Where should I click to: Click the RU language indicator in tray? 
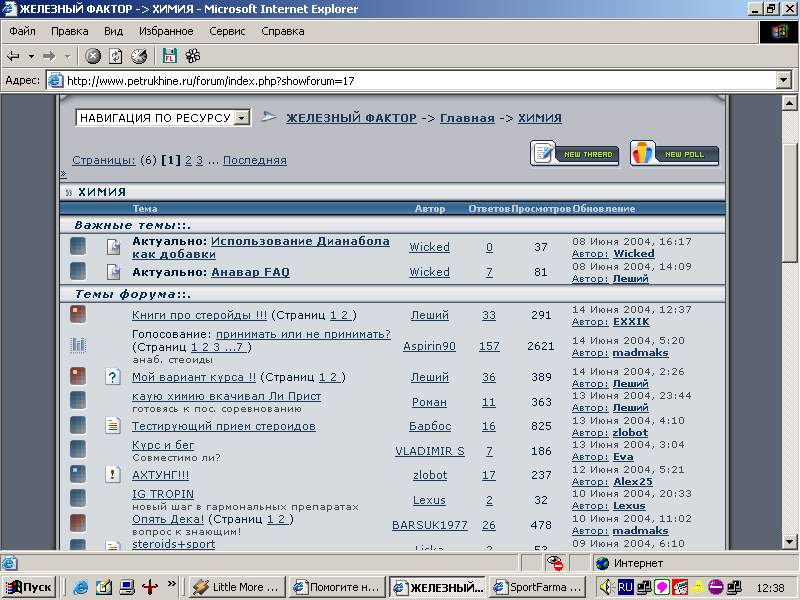tap(625, 587)
